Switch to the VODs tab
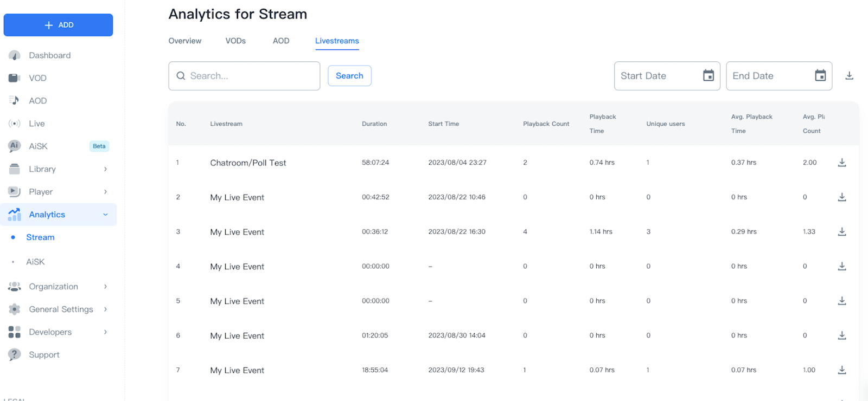Screen dimensions: 868x401 pyautogui.click(x=235, y=41)
